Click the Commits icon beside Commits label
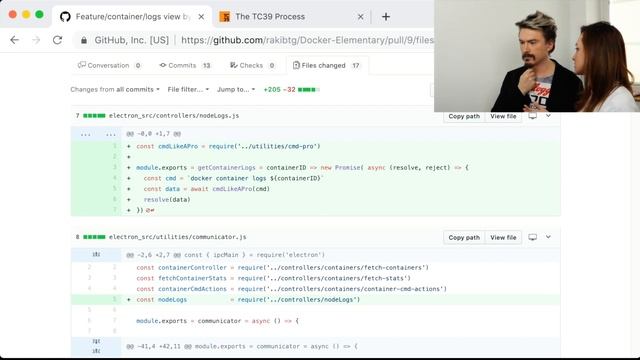 [163, 65]
